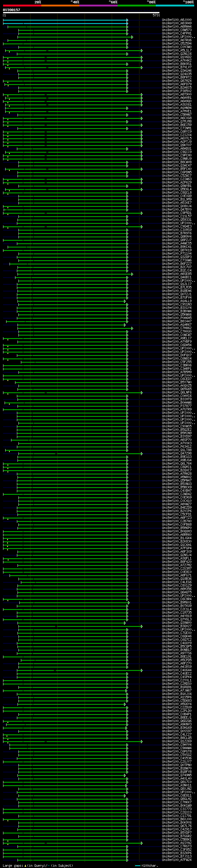Screen dimensions: 197x868
Task: Open hit UniRef100_C8W573
Action: pos(177,30)
